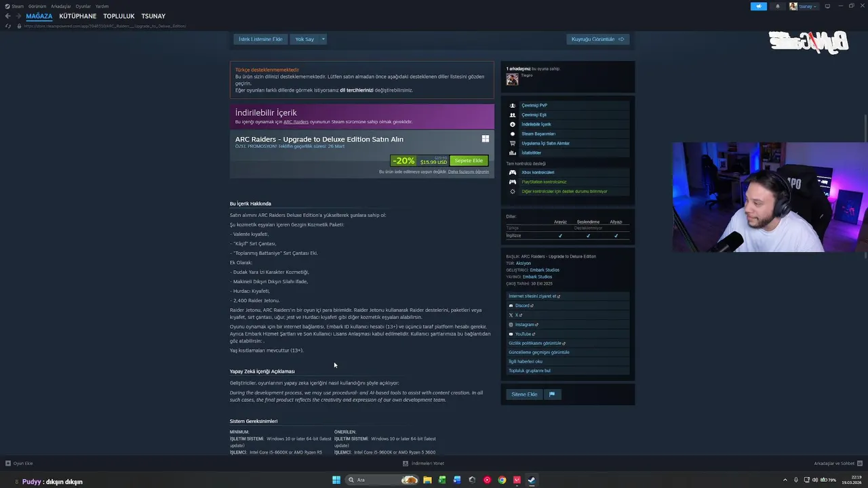Click the PlayStation controller icon
The image size is (868, 488).
pos(513,182)
